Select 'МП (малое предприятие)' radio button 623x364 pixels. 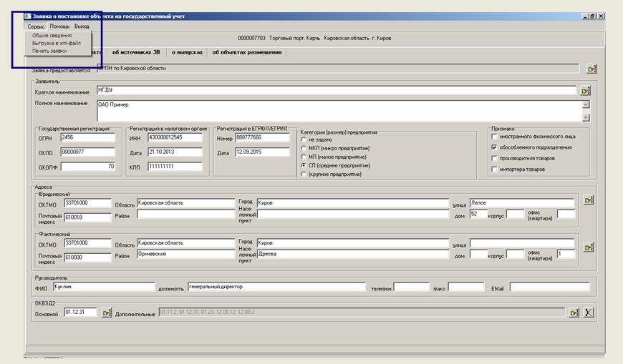(x=304, y=156)
